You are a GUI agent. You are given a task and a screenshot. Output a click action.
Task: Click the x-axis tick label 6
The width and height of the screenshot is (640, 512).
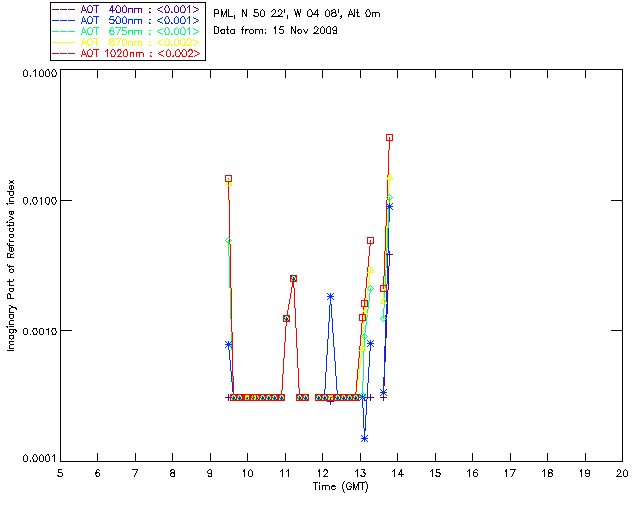(x=98, y=473)
